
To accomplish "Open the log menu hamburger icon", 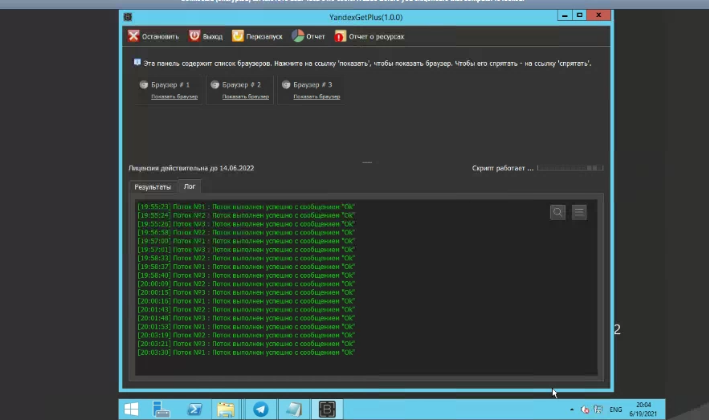I will 579,212.
